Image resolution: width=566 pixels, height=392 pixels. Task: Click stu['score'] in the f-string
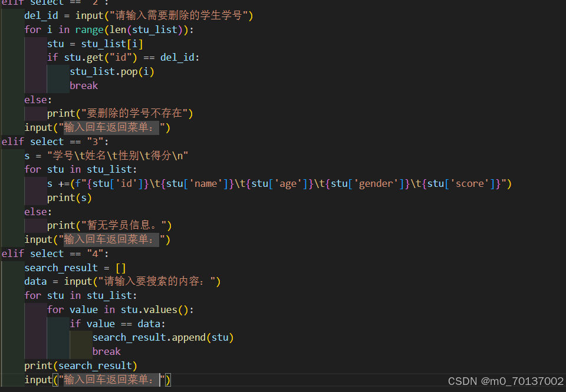coord(461,183)
